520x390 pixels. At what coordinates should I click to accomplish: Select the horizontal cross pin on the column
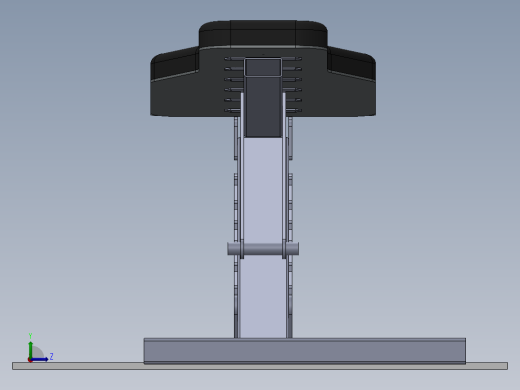[x=263, y=249]
